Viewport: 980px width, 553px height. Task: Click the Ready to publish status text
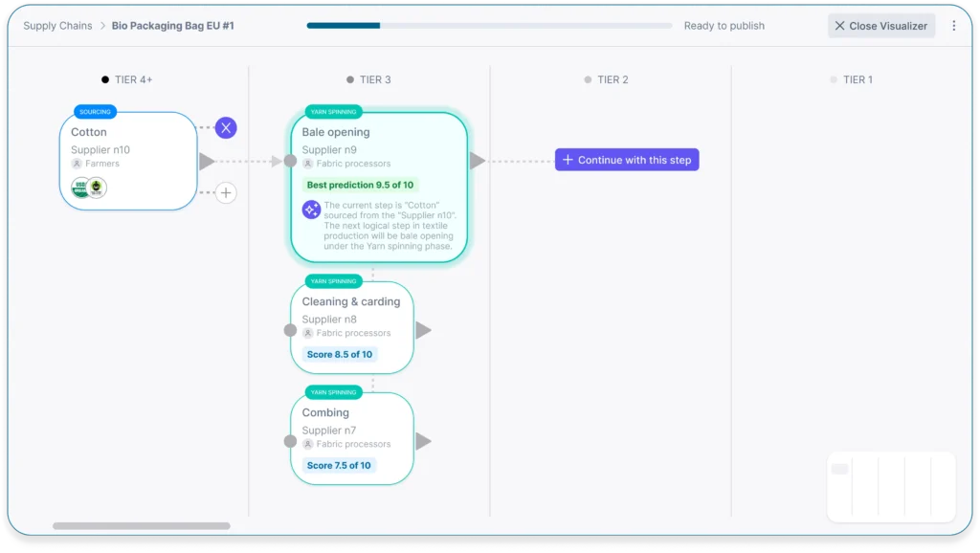pyautogui.click(x=724, y=26)
